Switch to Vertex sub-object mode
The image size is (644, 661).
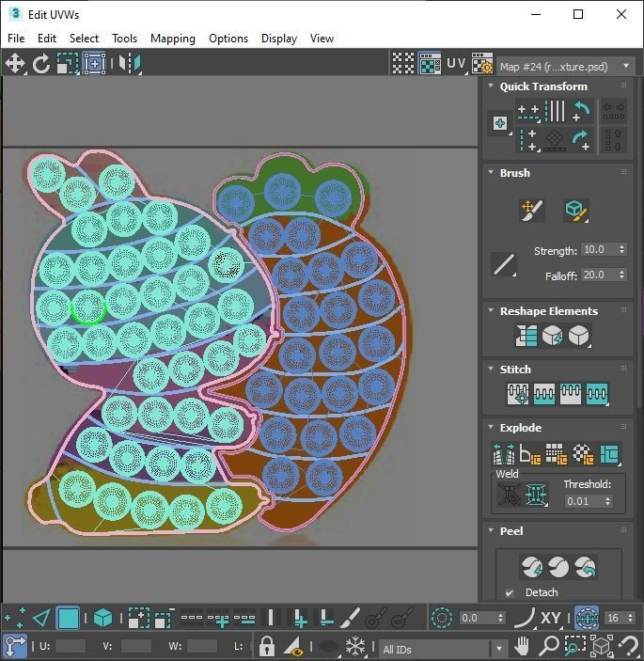pos(14,619)
